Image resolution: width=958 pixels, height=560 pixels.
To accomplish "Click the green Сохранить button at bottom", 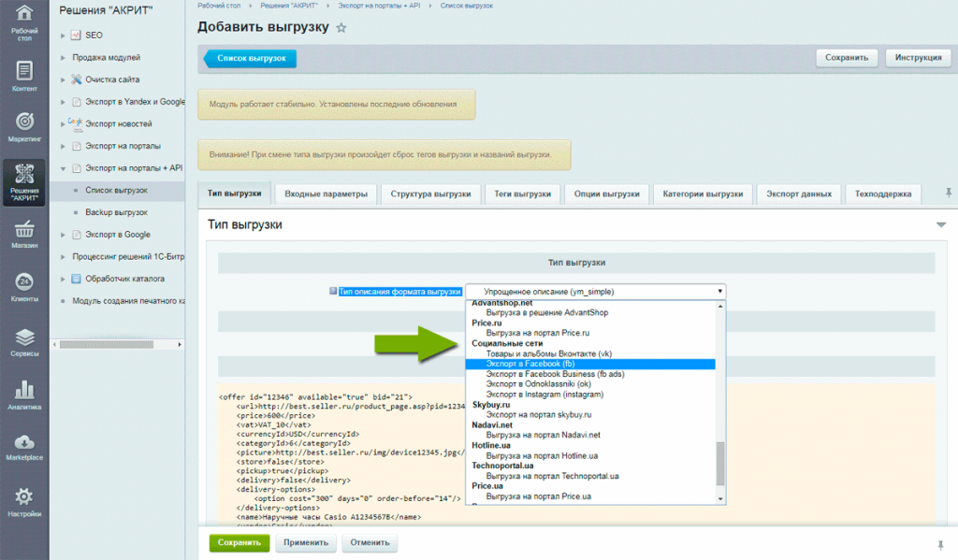I will (239, 542).
